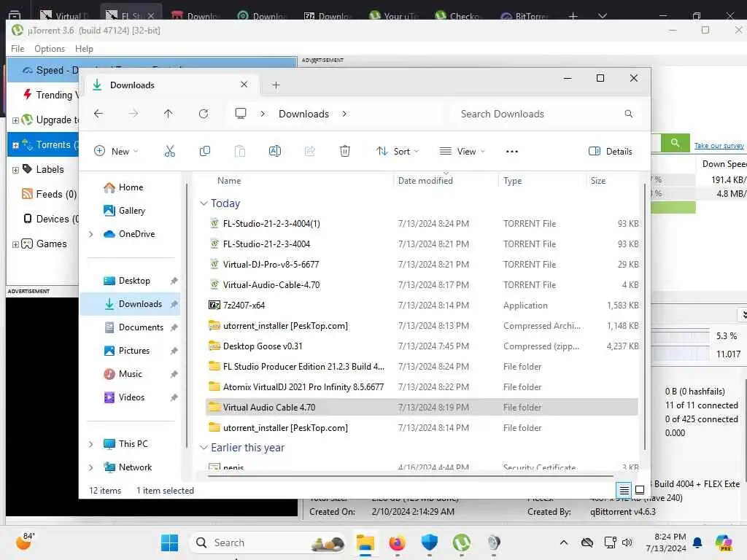Click the Copy icon in Explorer toolbar

tap(205, 152)
